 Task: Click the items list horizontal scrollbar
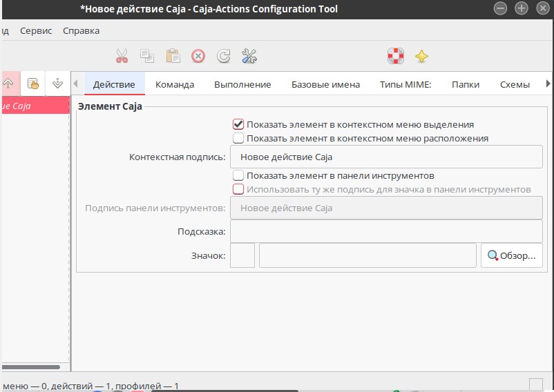click(31, 367)
